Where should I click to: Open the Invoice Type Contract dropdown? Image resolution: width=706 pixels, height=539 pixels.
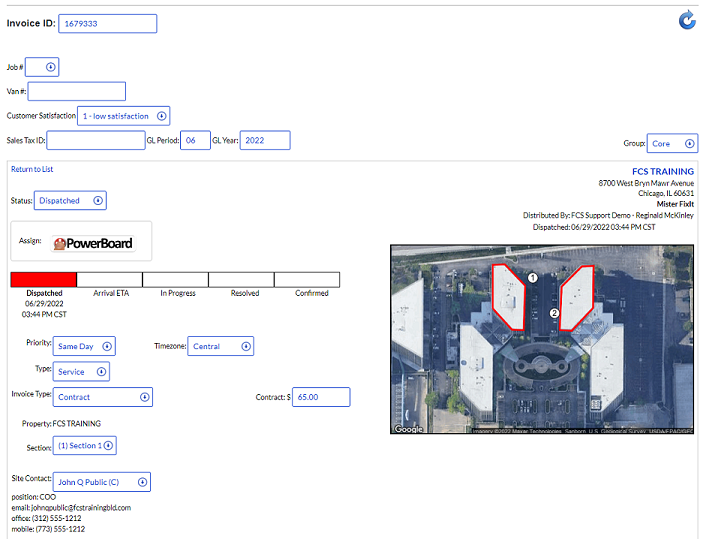pos(103,397)
